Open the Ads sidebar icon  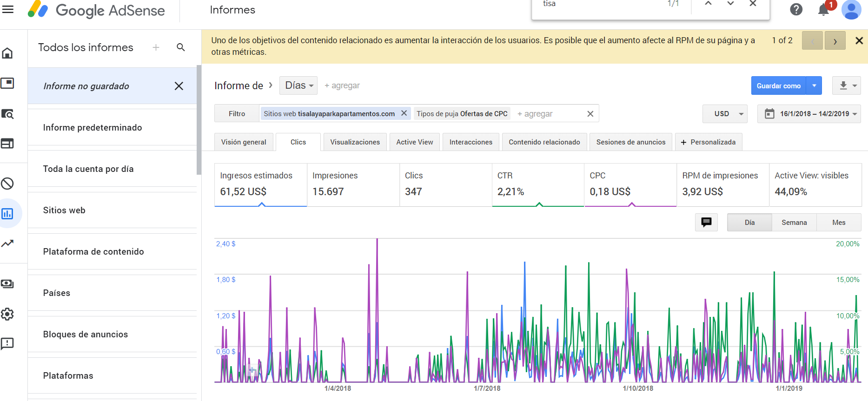pos(7,83)
